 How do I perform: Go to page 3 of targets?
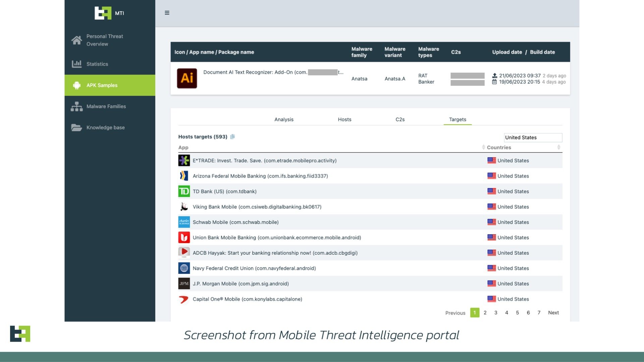[496, 312]
